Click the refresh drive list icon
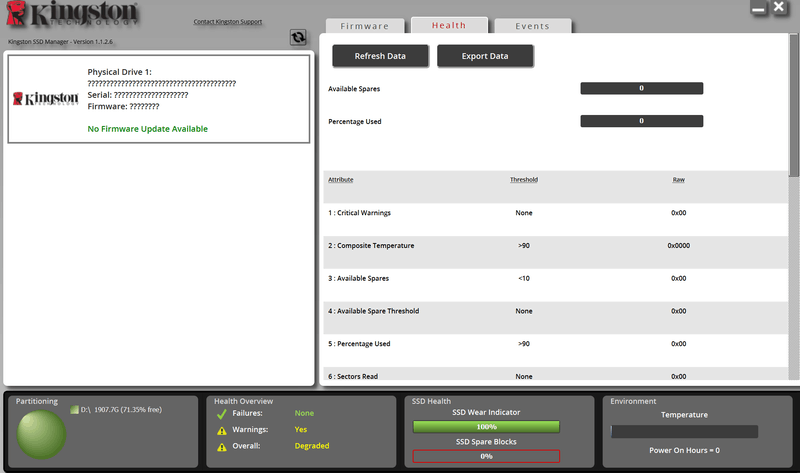 click(x=298, y=37)
